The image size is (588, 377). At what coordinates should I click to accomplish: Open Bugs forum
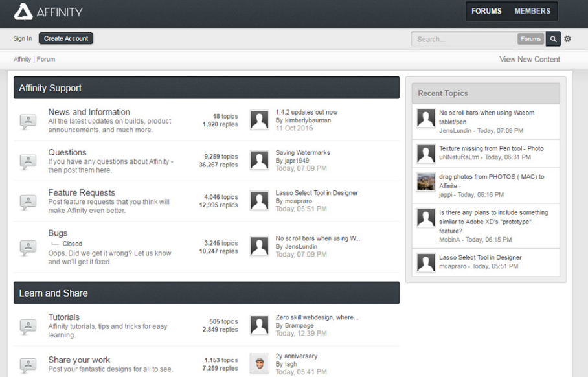coord(58,233)
